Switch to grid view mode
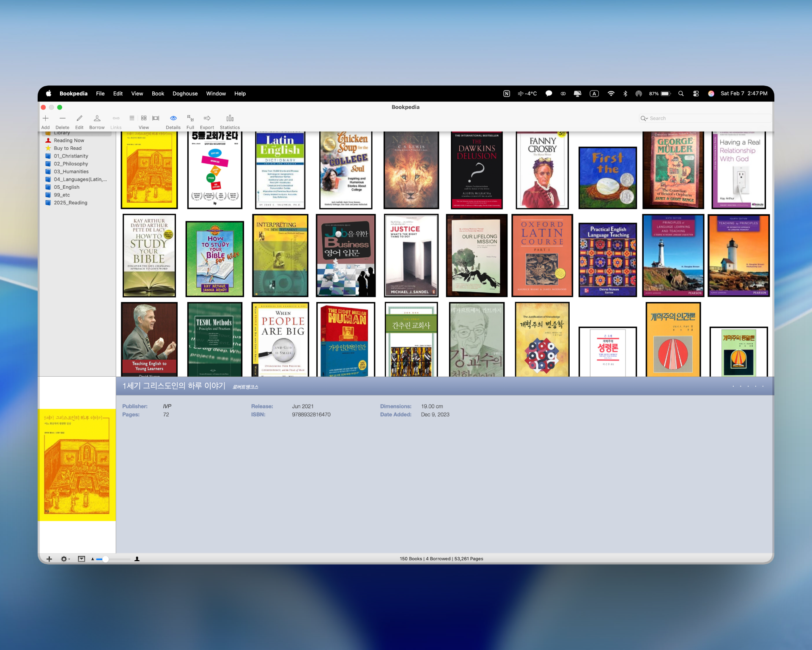Image resolution: width=812 pixels, height=650 pixels. [x=144, y=118]
